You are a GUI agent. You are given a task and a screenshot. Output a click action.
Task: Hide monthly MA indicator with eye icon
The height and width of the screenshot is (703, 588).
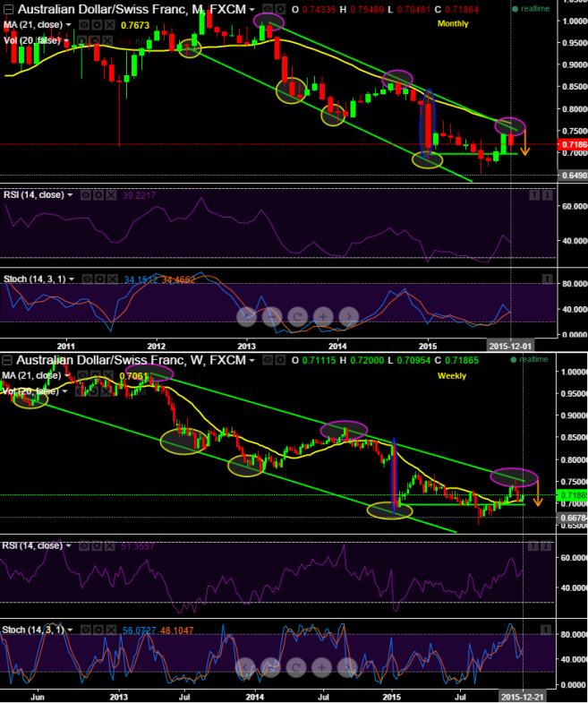[x=84, y=25]
